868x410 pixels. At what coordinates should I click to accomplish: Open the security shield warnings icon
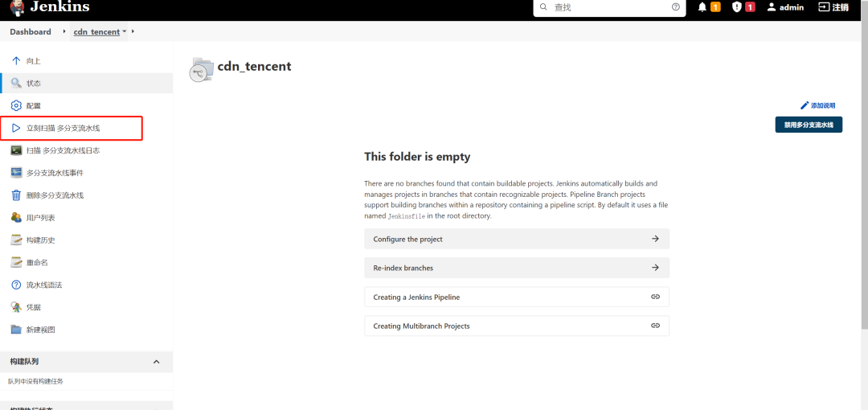pos(736,7)
